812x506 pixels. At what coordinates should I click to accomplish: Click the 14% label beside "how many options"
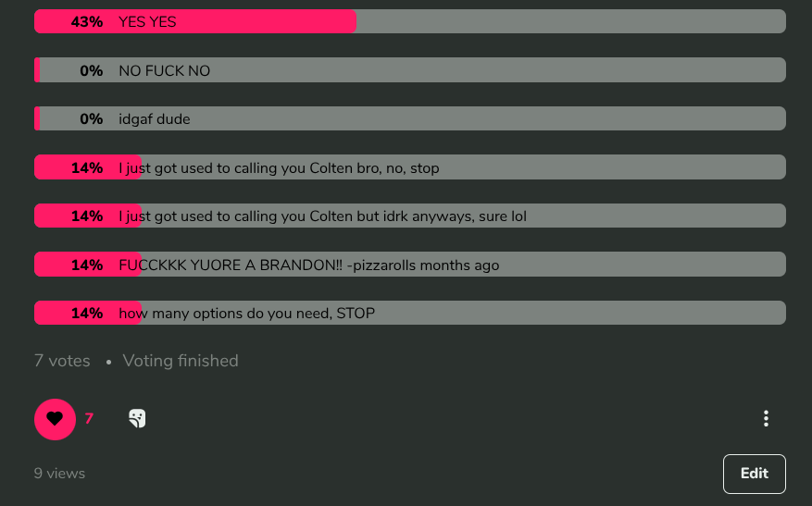pos(86,314)
